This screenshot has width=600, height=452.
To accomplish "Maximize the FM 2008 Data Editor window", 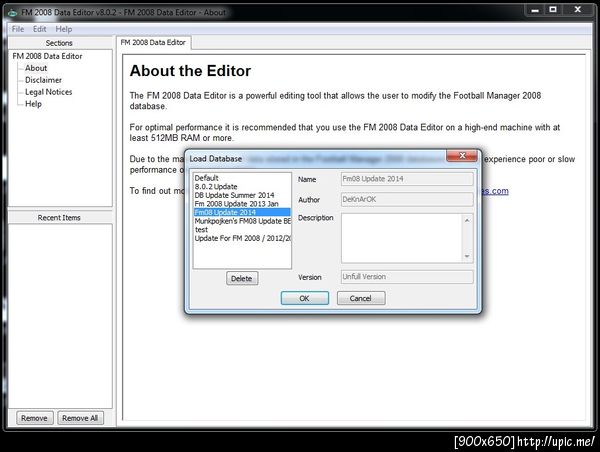I will tap(553, 10).
